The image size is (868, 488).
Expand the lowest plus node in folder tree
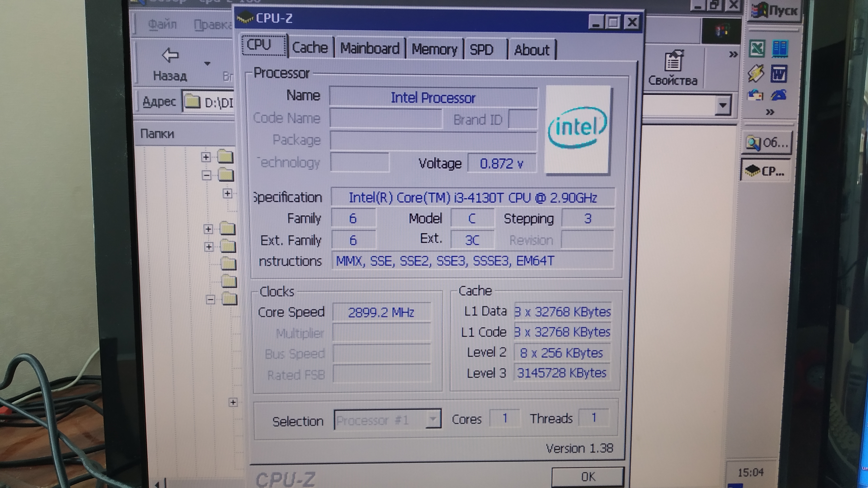233,402
